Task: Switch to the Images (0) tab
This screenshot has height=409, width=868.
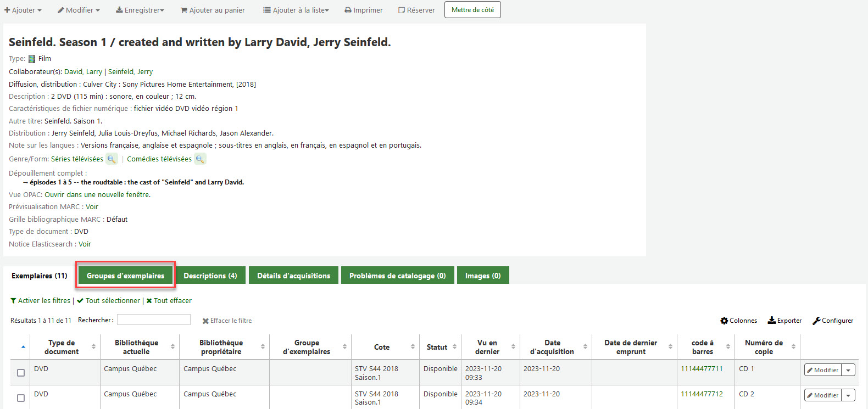Action: coord(483,276)
